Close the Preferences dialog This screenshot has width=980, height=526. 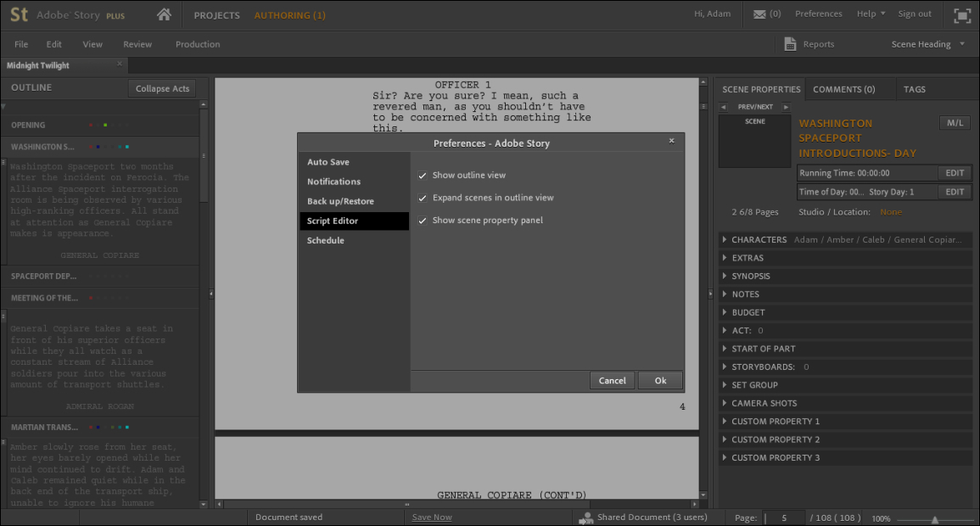point(672,141)
